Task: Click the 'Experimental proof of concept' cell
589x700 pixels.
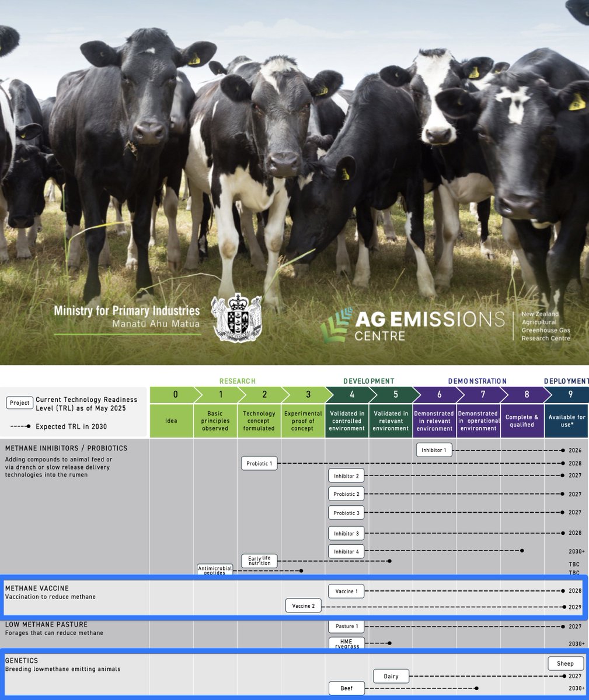Action: [303, 421]
